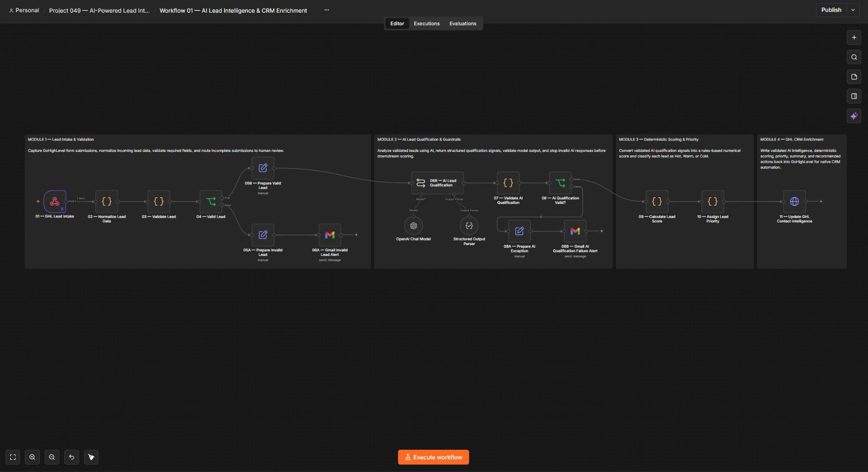Reset the canvas zoom level
The image size is (868, 472).
[x=71, y=457]
